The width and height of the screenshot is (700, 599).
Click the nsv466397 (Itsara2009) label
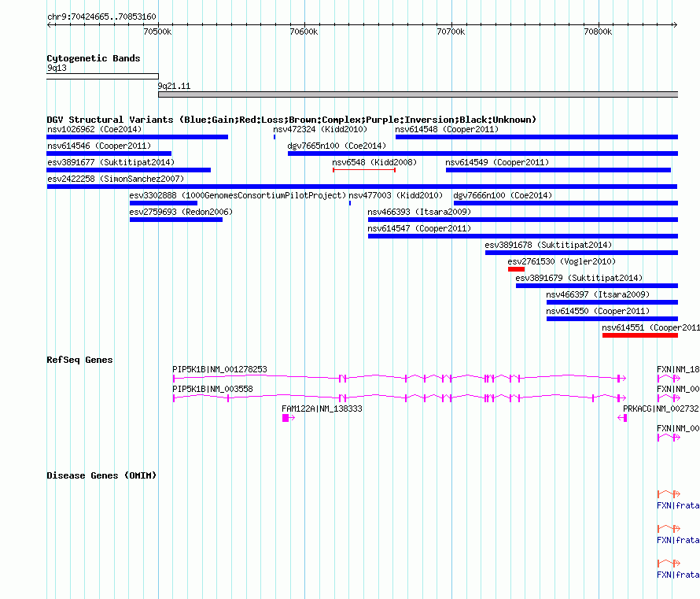[x=598, y=294]
